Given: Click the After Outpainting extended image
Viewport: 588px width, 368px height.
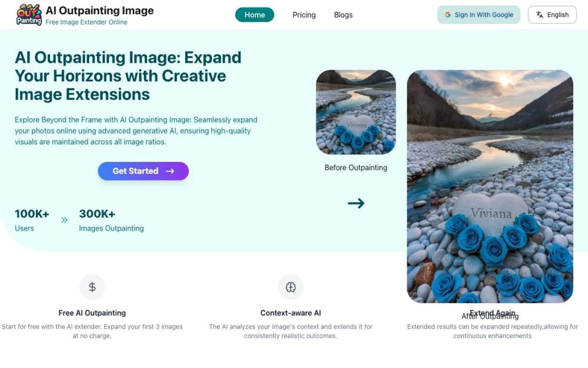Looking at the screenshot, I should tap(490, 187).
